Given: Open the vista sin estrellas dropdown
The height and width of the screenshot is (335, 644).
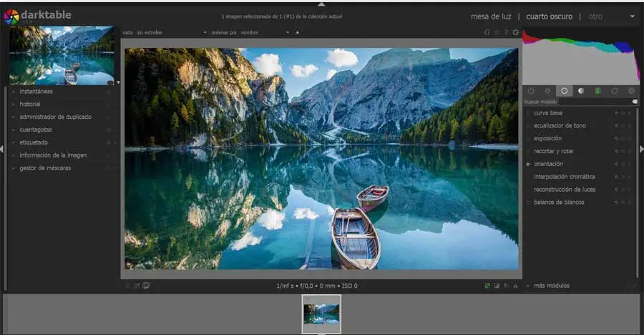Looking at the screenshot, I should point(171,32).
